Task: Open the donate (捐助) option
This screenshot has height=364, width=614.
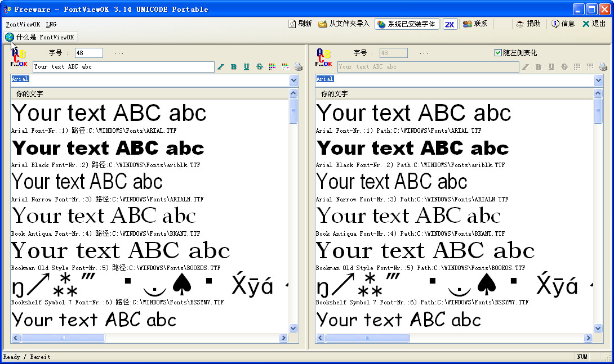Action: pos(528,24)
